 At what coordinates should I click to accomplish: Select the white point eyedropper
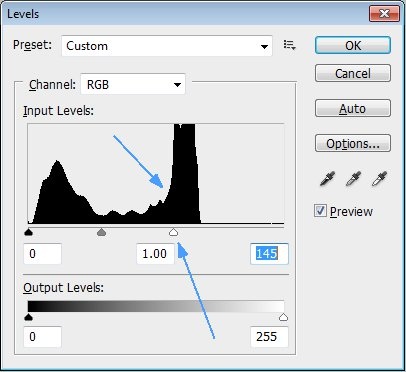point(380,179)
